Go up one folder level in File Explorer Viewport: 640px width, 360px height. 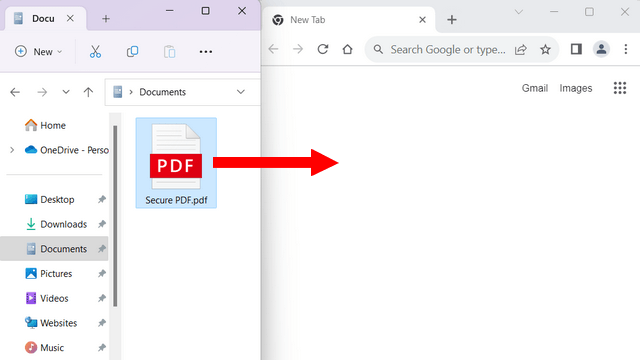click(x=88, y=92)
